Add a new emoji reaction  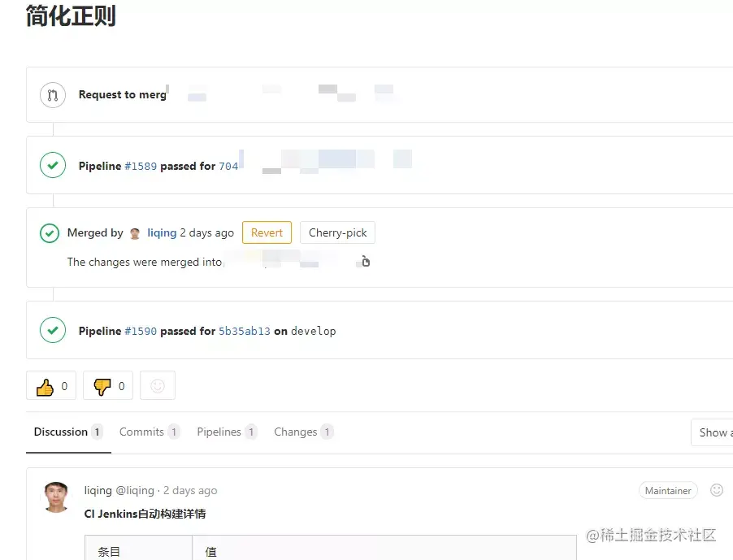pos(158,385)
